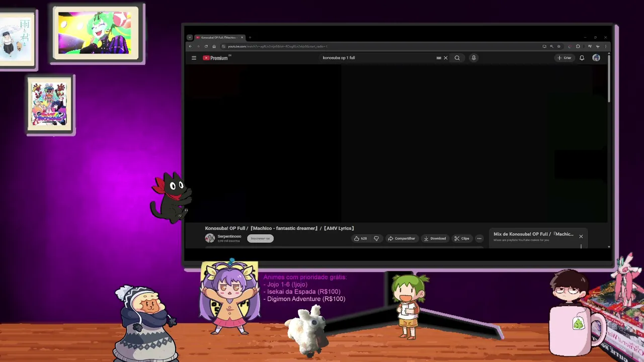The height and width of the screenshot is (362, 644).
Task: Click the 'Mix de Konosuba! OP Full' playlist title
Action: coord(533,234)
